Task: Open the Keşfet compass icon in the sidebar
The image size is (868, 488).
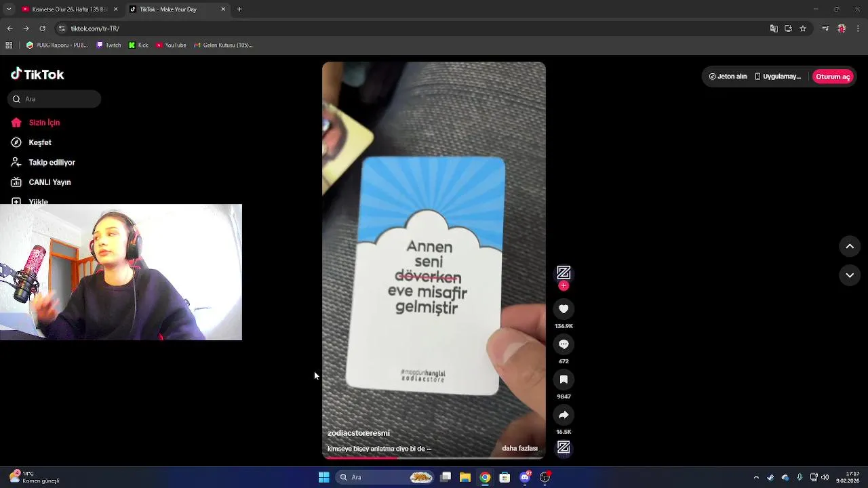Action: [x=16, y=142]
